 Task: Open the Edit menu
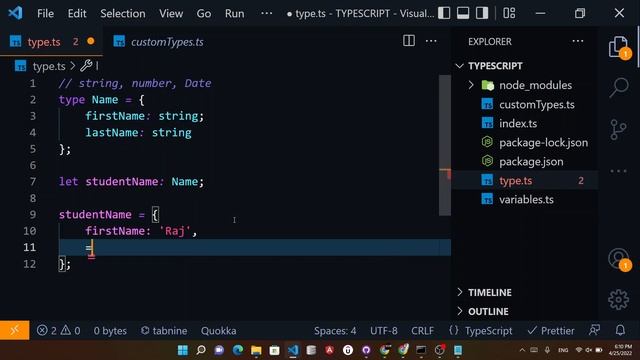[77, 13]
